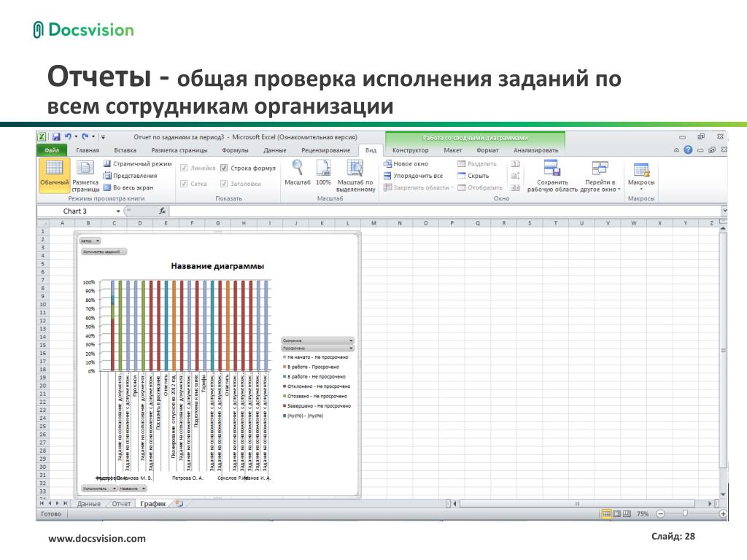
Task: Switch to the Данные sheet tab
Action: tap(88, 504)
